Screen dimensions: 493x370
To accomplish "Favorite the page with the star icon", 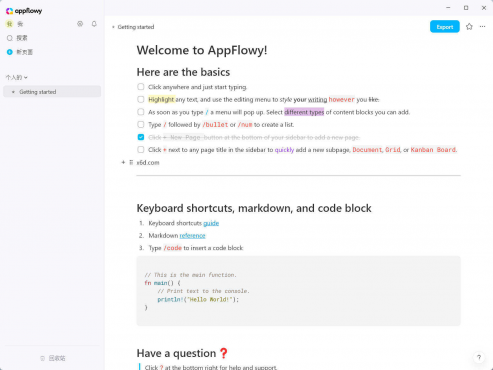I will 469,27.
